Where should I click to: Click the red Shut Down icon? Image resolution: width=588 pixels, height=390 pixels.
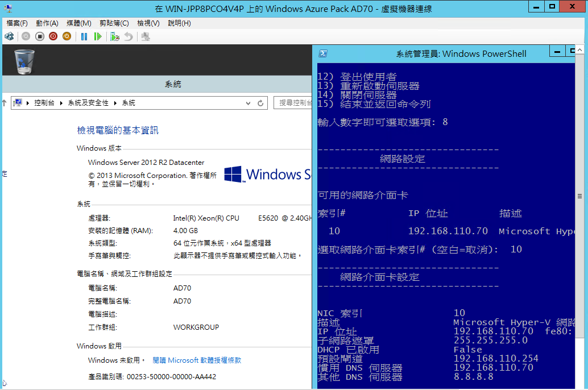(x=53, y=36)
